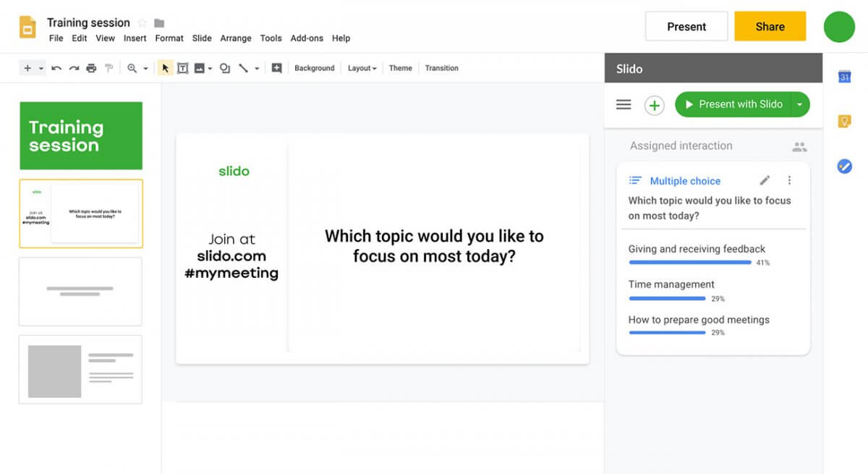Select the Line tool

(x=244, y=67)
